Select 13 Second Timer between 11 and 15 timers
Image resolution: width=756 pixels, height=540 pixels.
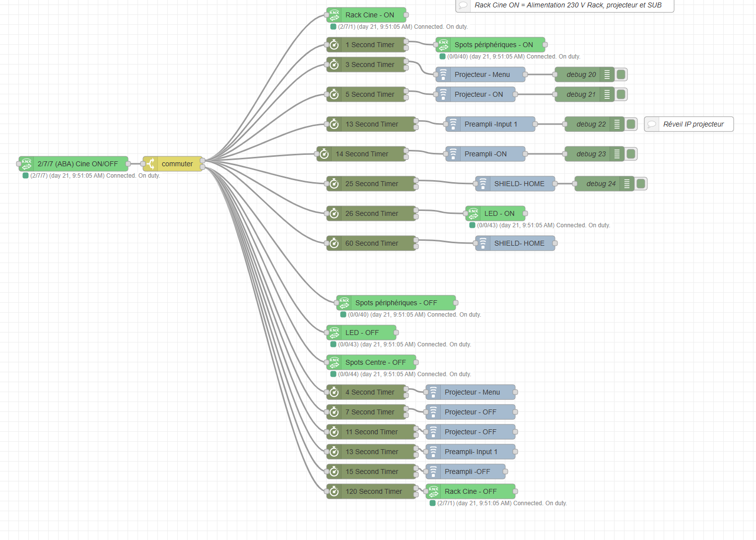click(371, 452)
